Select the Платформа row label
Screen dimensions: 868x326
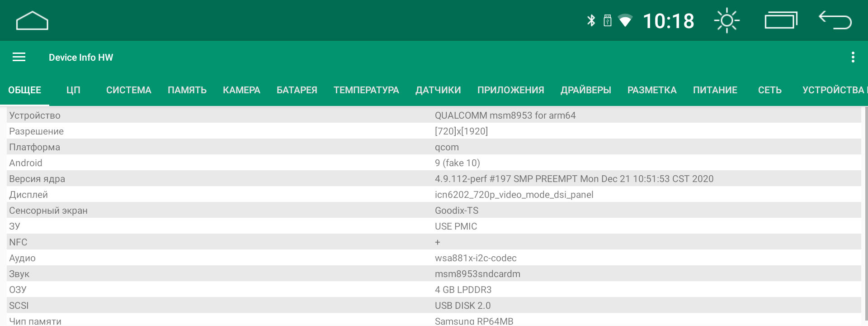[34, 147]
